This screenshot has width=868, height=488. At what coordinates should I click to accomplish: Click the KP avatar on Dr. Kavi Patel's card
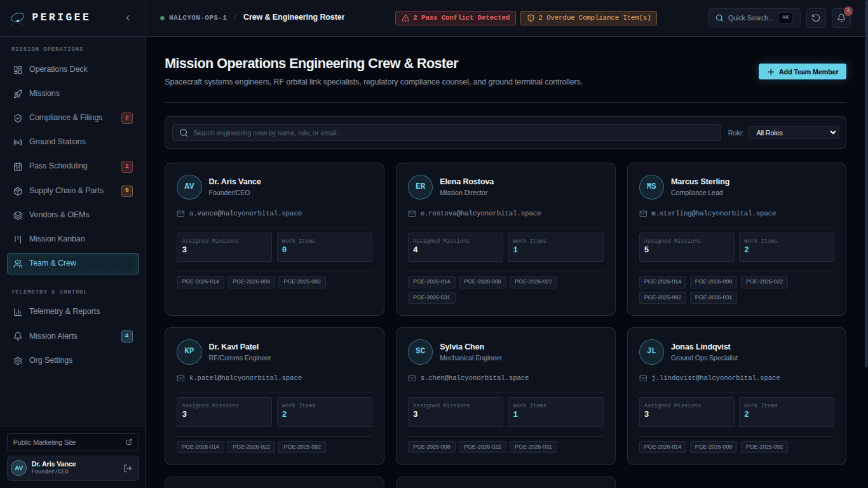point(189,351)
